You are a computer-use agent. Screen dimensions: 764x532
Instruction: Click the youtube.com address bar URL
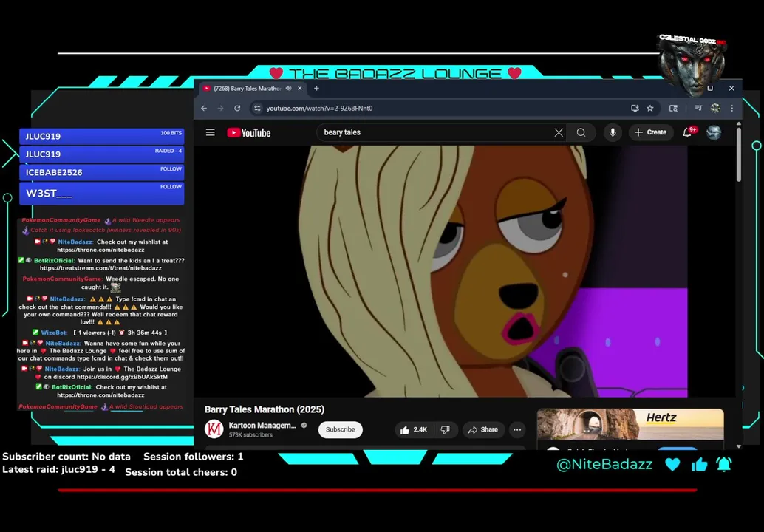[319, 108]
